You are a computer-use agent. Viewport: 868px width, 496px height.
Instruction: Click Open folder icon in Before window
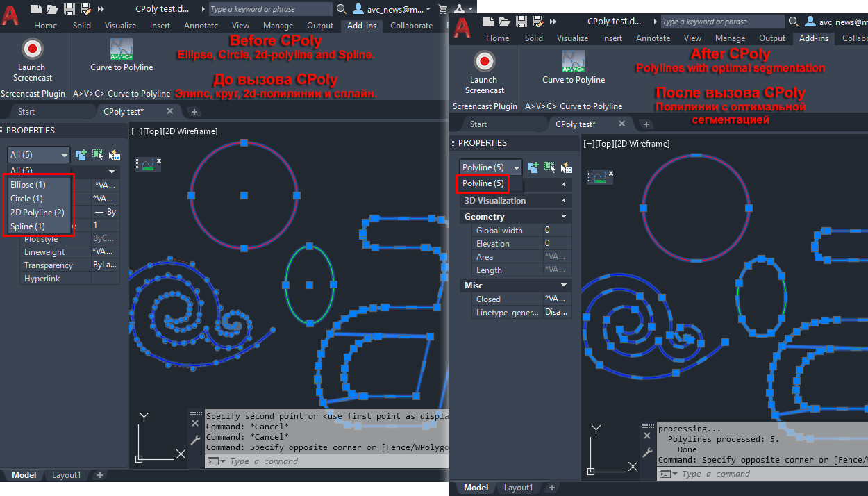pyautogui.click(x=53, y=9)
